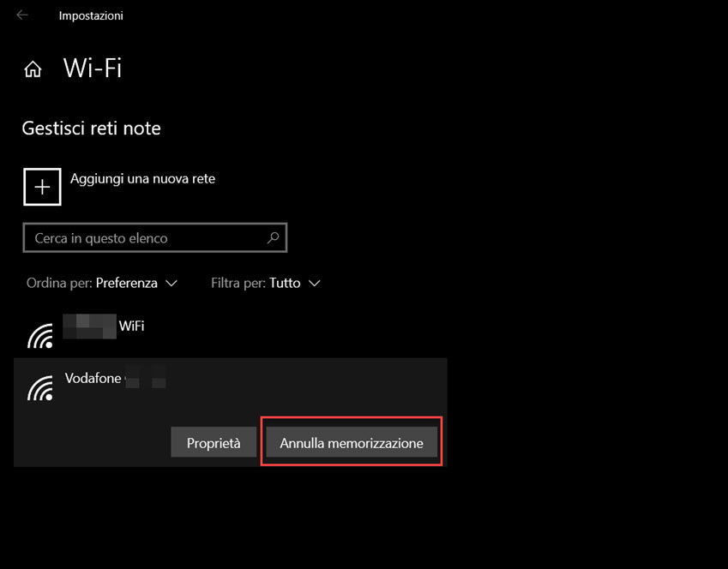Image resolution: width=728 pixels, height=569 pixels.
Task: Expand the chevron next to Ordina per
Action: point(172,283)
